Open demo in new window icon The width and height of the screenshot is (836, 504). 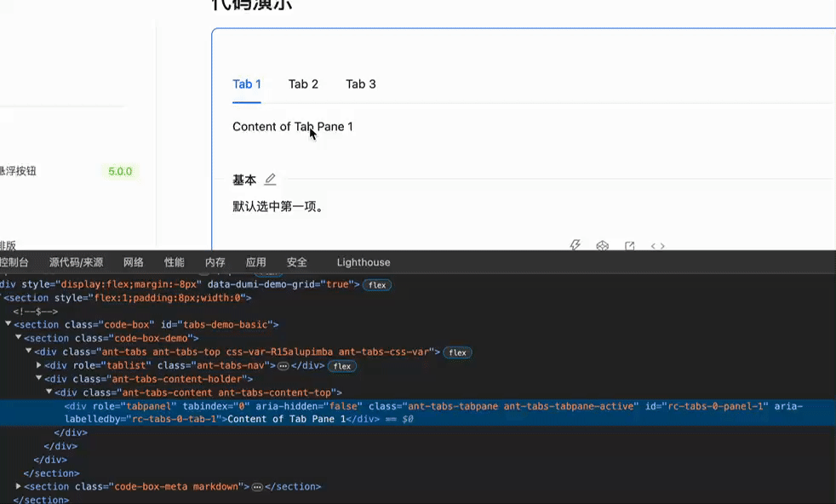[630, 245]
